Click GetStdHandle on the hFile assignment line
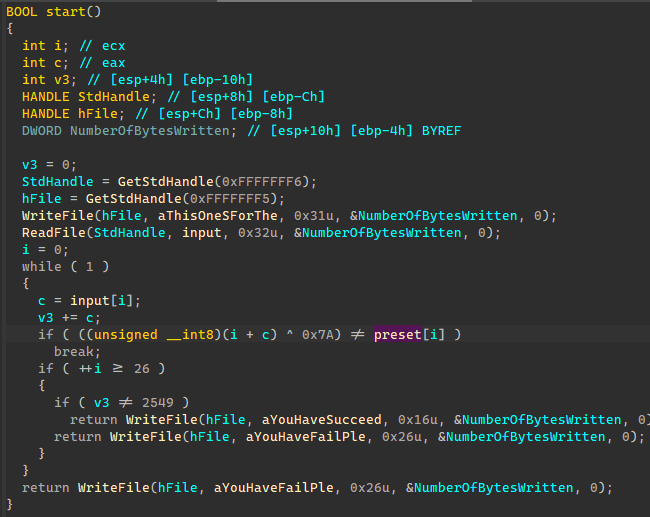This screenshot has width=650, height=517. point(133,199)
